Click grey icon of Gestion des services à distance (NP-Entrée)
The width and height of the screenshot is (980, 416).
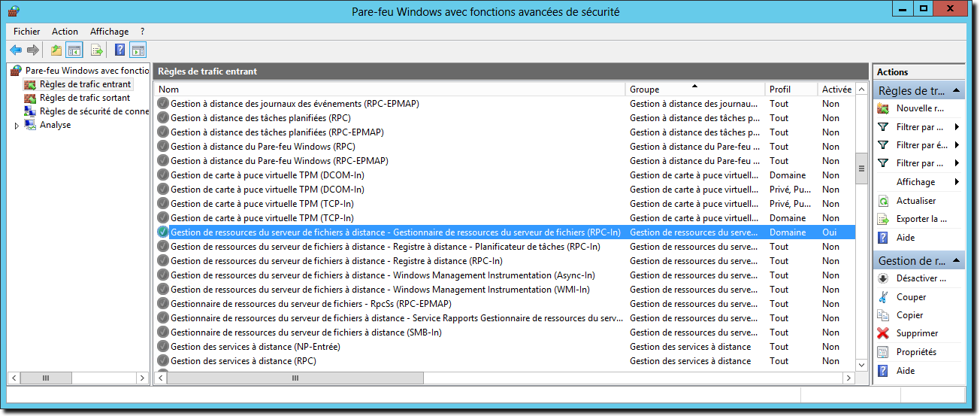coord(163,347)
